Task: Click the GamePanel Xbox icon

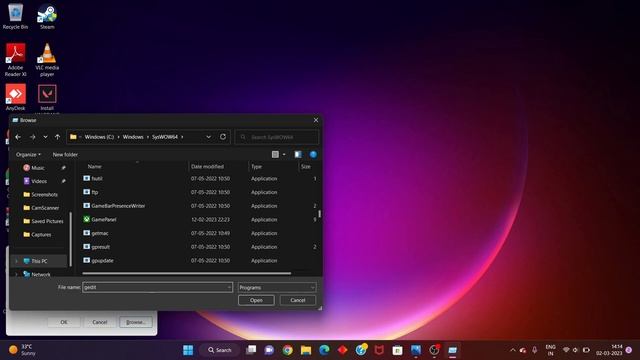Action: click(x=87, y=219)
